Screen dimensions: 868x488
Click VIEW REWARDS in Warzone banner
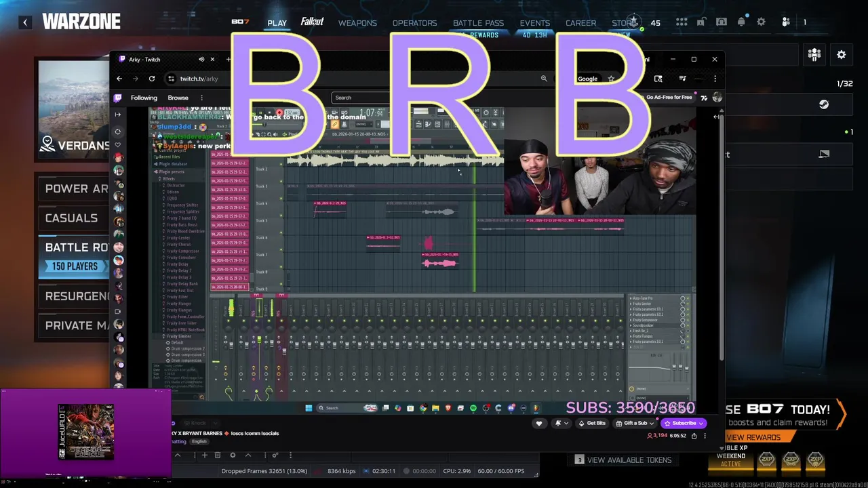click(753, 437)
